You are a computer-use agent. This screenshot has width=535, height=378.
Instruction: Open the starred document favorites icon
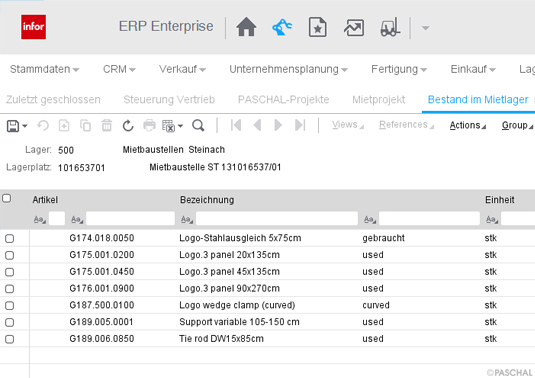(x=318, y=27)
